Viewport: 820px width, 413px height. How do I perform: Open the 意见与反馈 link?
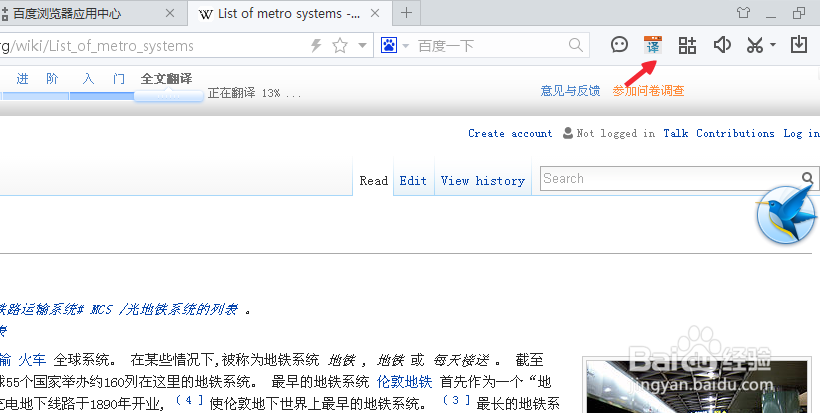pos(570,91)
